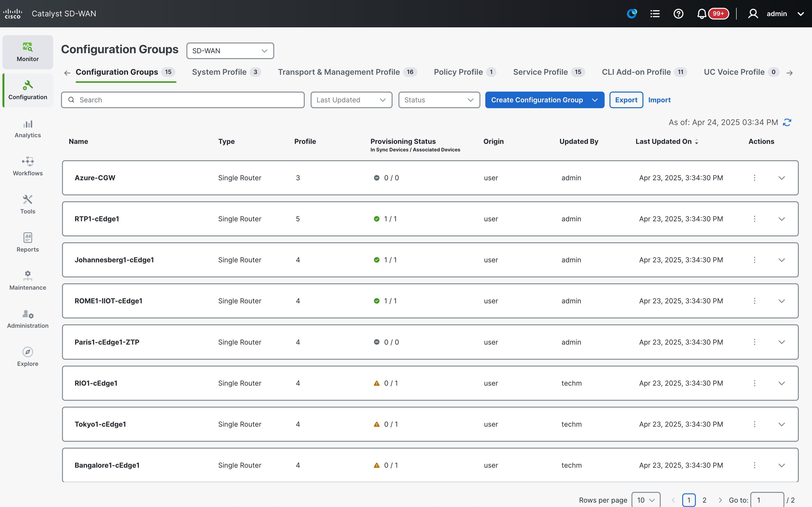Click the Go to page input box

(x=767, y=500)
